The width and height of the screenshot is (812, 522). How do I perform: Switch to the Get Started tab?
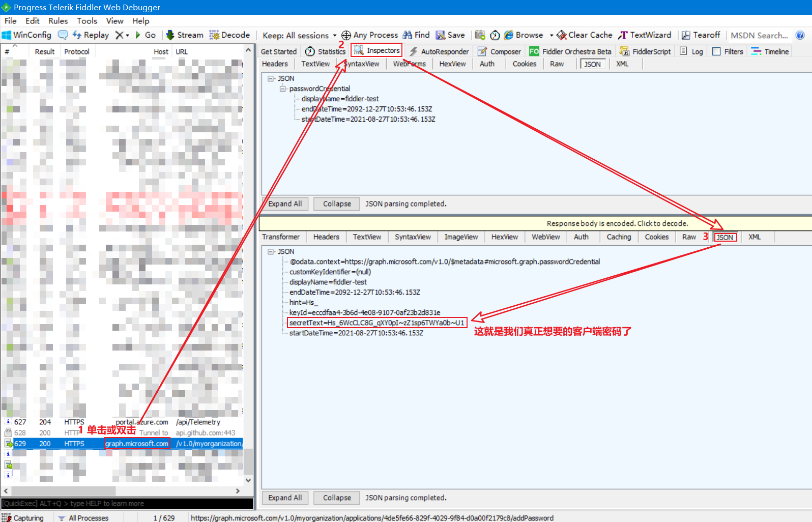pos(278,51)
